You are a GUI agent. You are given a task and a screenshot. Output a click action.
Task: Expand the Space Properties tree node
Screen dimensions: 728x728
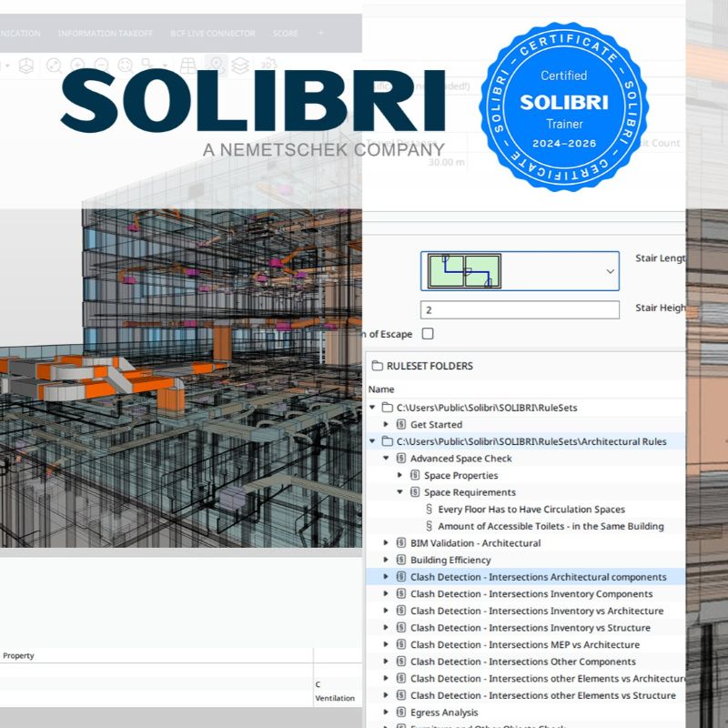tap(399, 475)
